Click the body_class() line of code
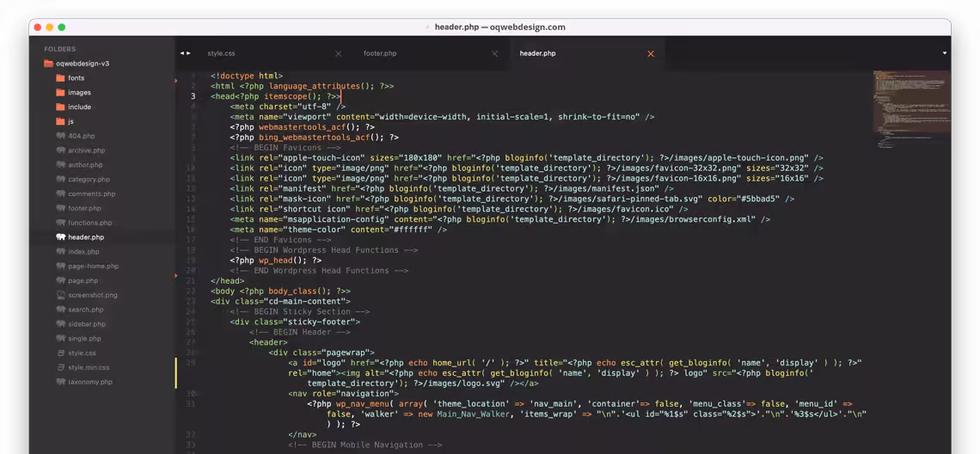This screenshot has height=454, width=980. click(x=280, y=291)
